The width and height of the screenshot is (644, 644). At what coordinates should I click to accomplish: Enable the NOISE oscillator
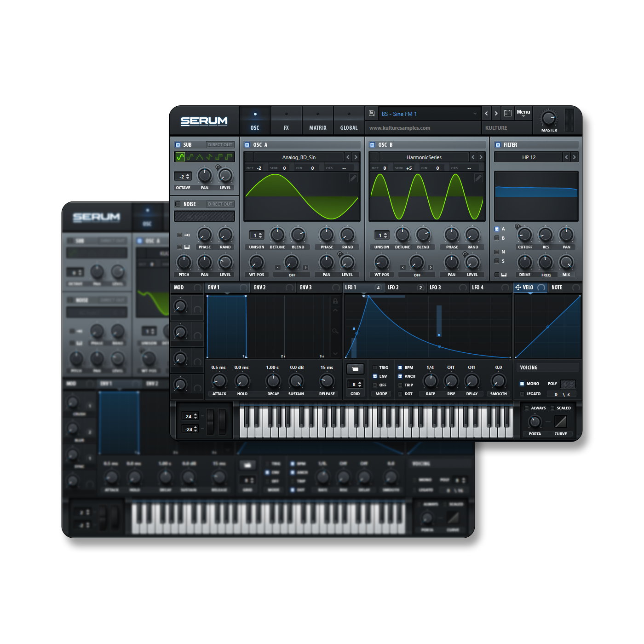pyautogui.click(x=178, y=204)
